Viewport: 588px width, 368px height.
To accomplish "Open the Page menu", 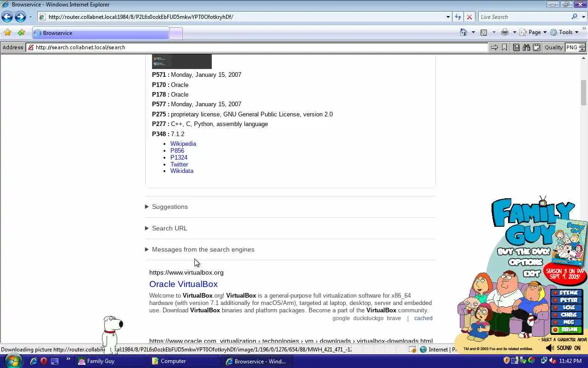I will click(x=533, y=32).
